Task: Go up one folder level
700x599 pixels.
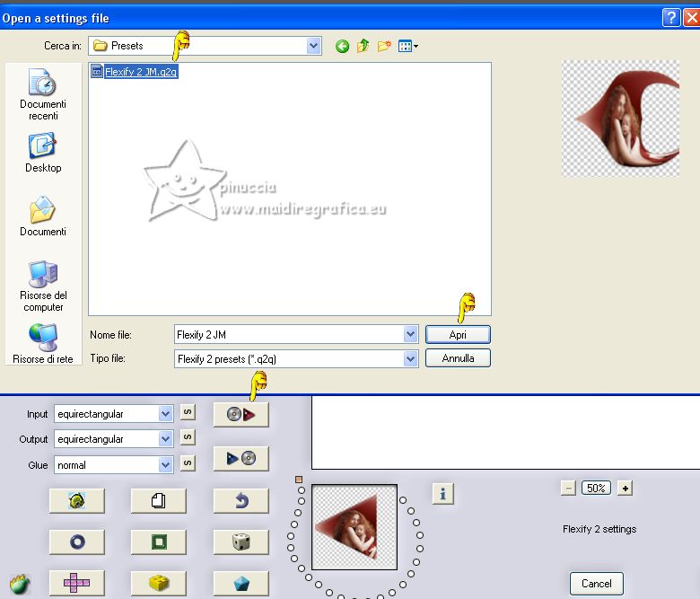Action: coord(363,46)
